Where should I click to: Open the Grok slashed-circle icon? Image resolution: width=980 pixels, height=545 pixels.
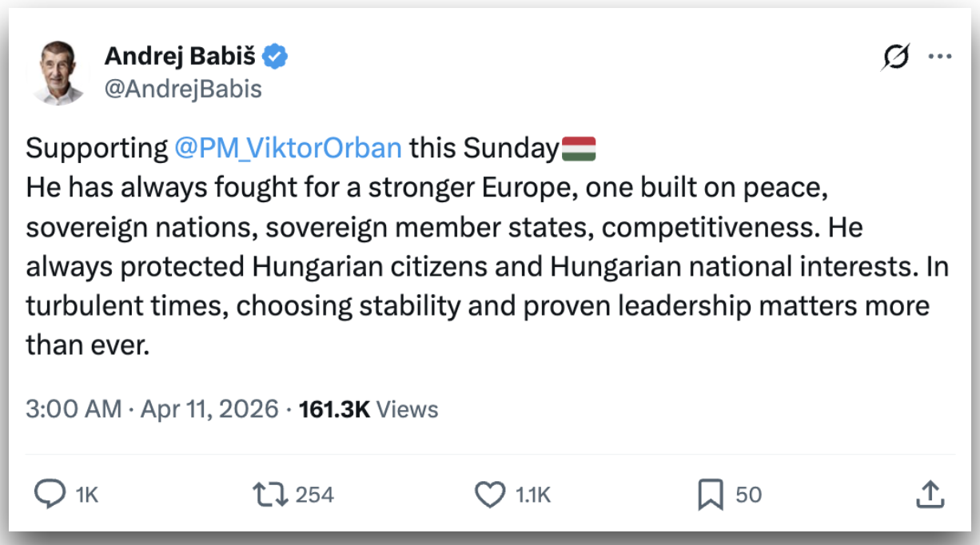[x=896, y=58]
